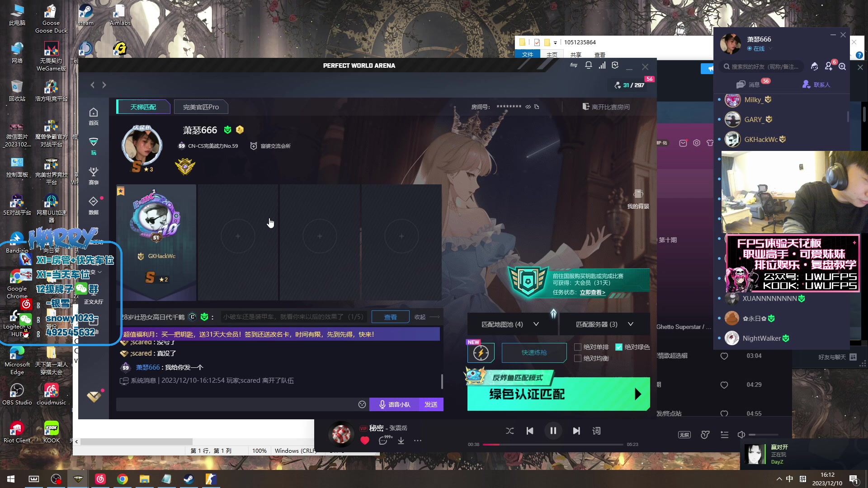Open the 数据 stats icon in sidebar
This screenshot has height=488, width=868.
(x=94, y=206)
